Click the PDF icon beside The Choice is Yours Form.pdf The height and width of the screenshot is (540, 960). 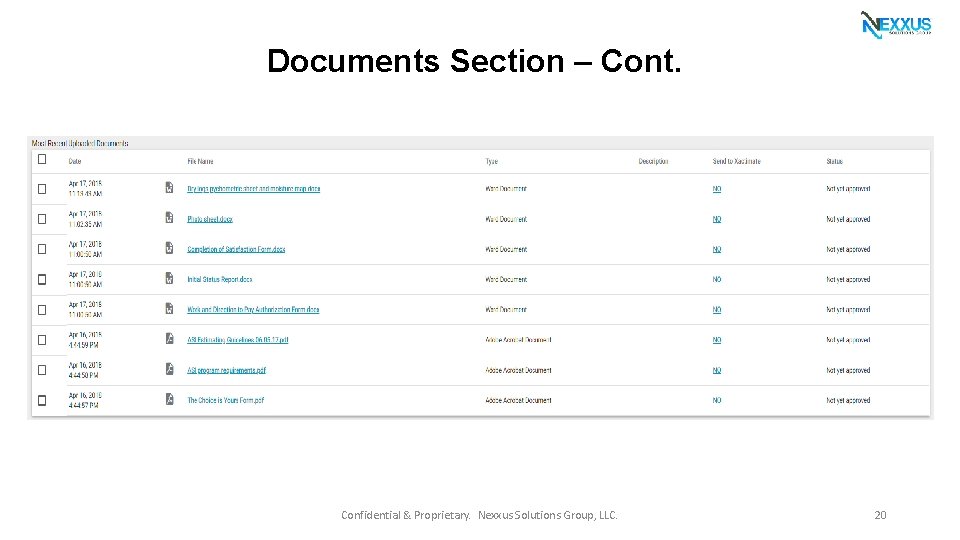(x=169, y=399)
